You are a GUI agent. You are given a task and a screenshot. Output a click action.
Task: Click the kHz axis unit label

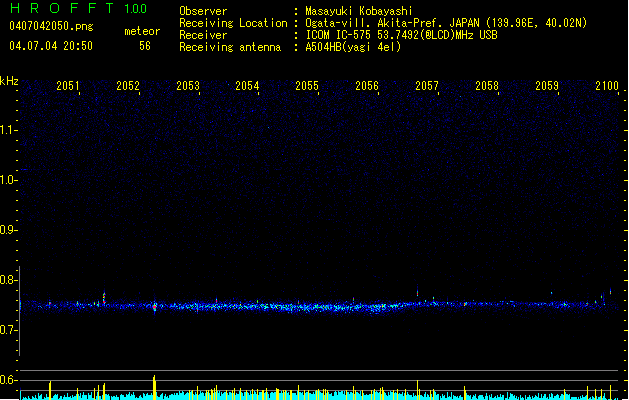click(x=9, y=81)
